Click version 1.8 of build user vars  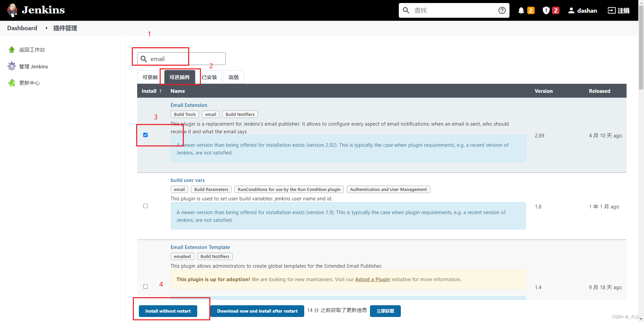pyautogui.click(x=538, y=207)
